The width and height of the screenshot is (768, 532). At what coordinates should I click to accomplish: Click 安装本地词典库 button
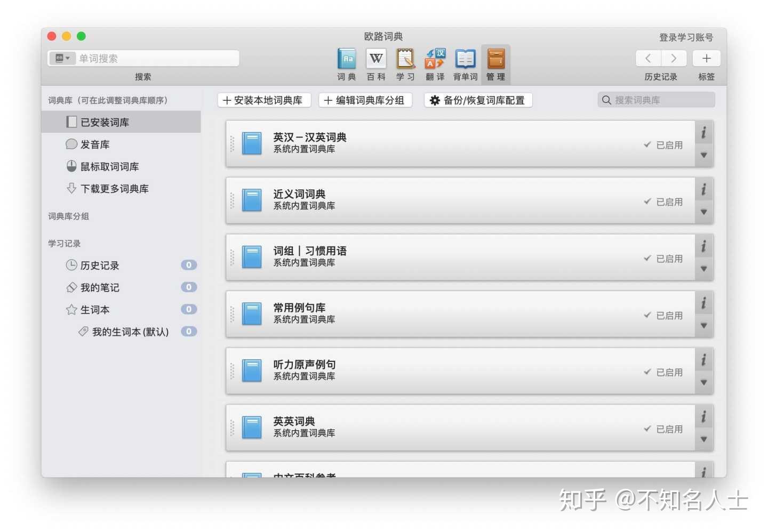(264, 100)
